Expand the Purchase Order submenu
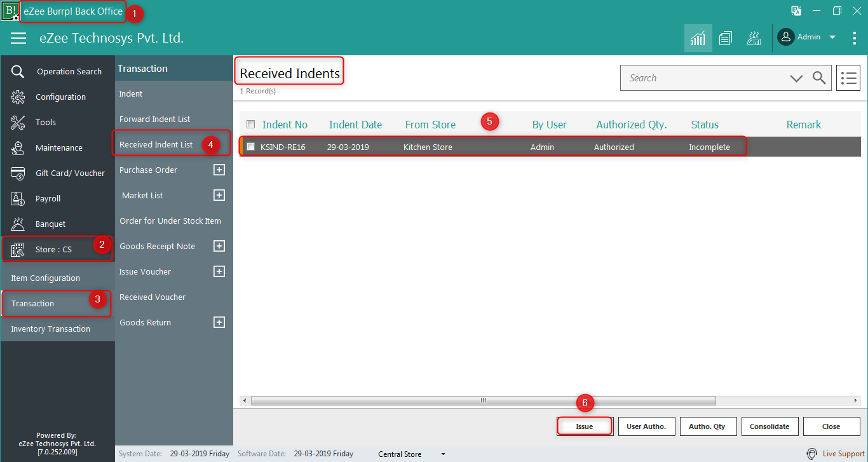Viewport: 868px width, 462px height. (219, 170)
